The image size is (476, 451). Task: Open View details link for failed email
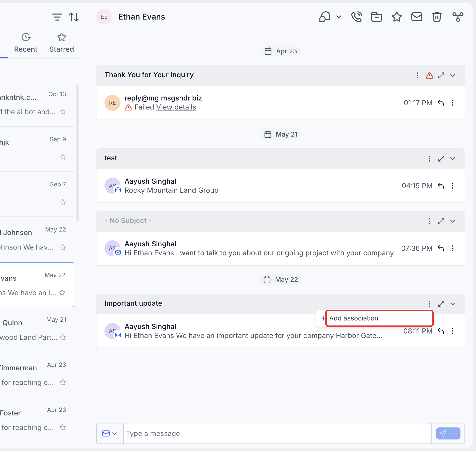pos(176,107)
